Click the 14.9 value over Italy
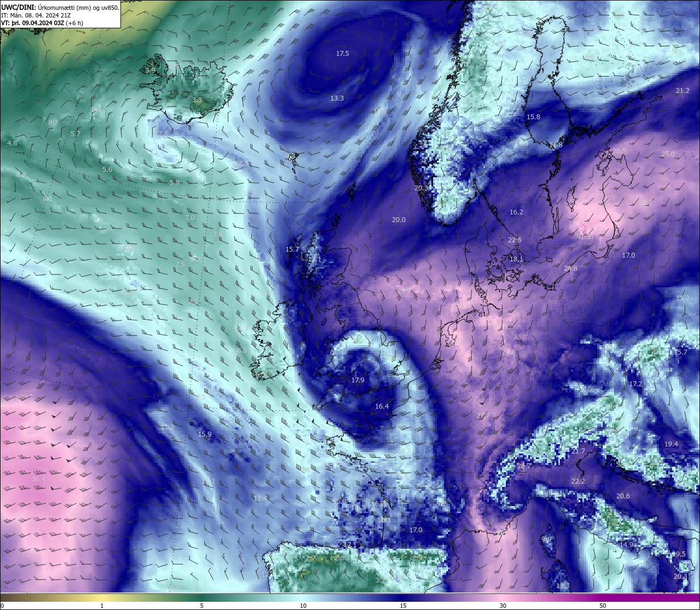The image size is (700, 610). [x=626, y=545]
